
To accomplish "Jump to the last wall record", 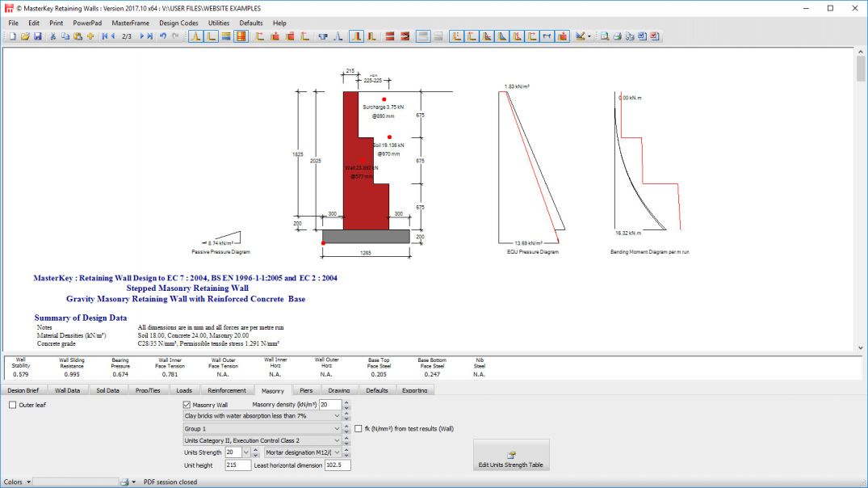I will click(150, 36).
